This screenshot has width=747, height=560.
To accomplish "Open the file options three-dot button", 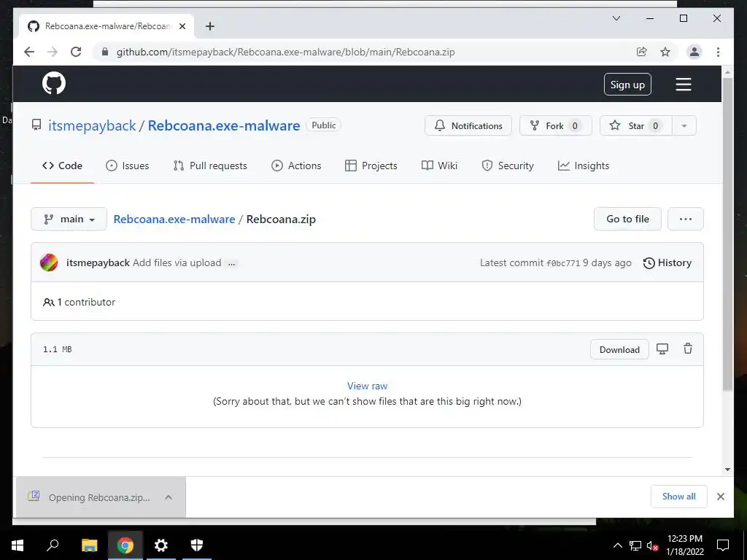I will 686,219.
